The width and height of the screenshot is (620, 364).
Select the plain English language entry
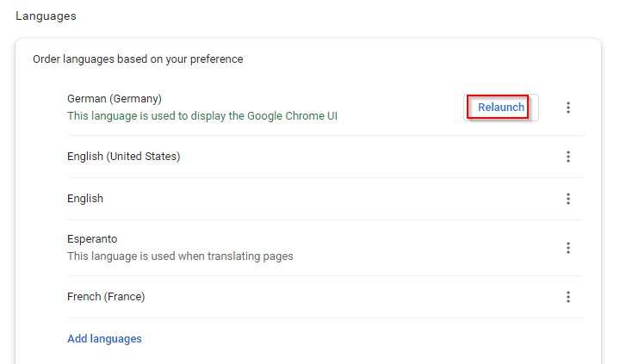(x=85, y=199)
